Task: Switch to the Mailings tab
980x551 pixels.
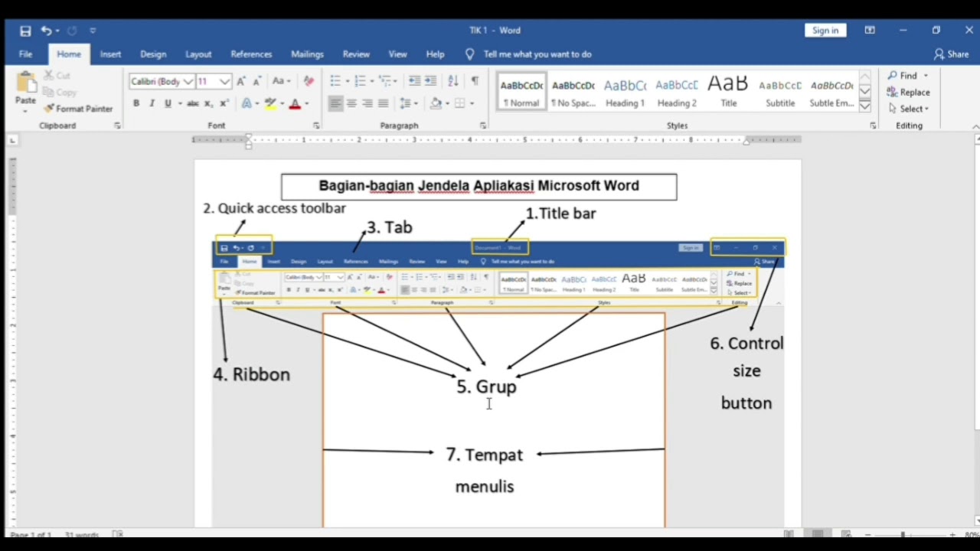Action: (x=307, y=54)
